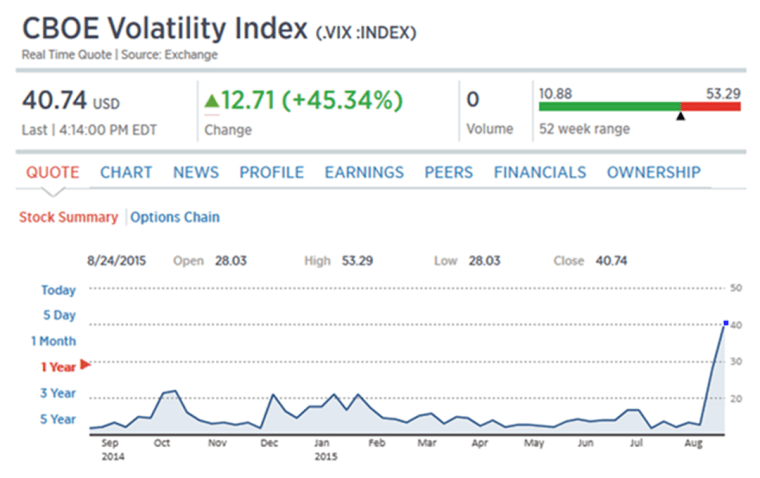
Task: Click the 52 week high 53.29 above bar
Action: click(723, 94)
